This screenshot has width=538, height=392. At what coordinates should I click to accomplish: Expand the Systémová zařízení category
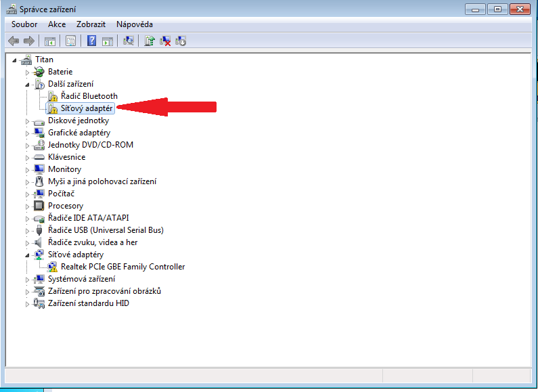click(x=28, y=280)
